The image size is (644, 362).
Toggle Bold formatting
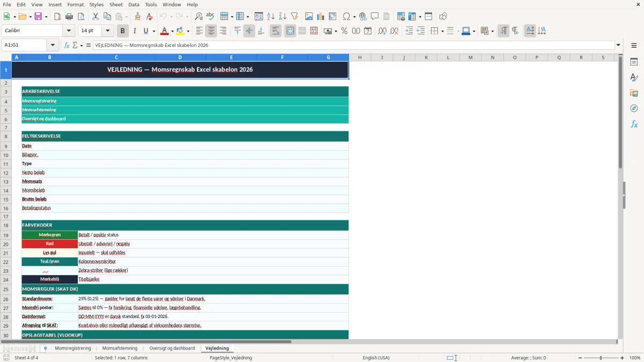(x=123, y=31)
